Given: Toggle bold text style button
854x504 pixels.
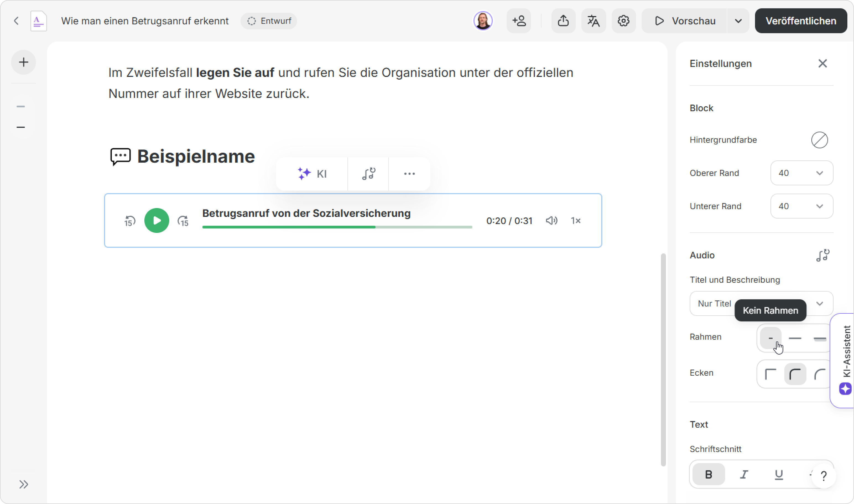Looking at the screenshot, I should tap(708, 474).
